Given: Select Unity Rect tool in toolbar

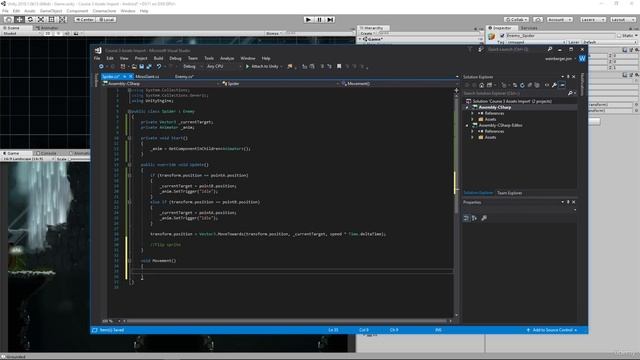Looking at the screenshot, I should 52,20.
